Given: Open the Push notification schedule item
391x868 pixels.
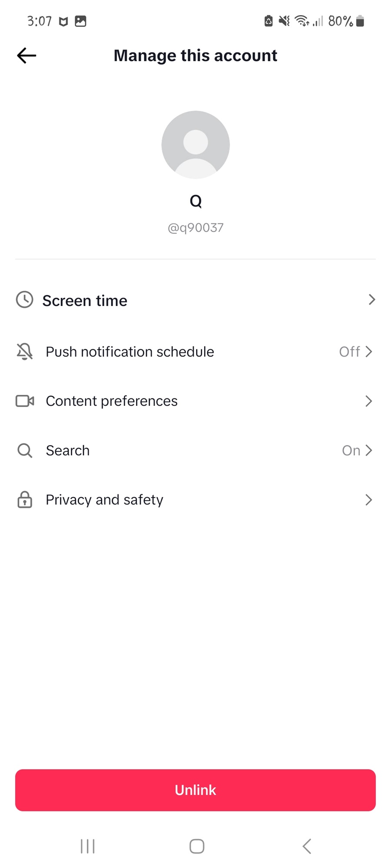Looking at the screenshot, I should 195,352.
